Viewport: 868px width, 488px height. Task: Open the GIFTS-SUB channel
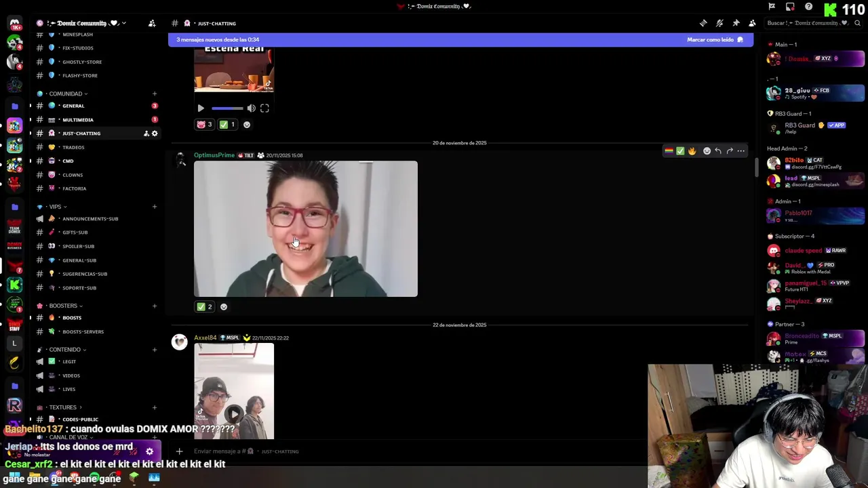[x=97, y=232]
